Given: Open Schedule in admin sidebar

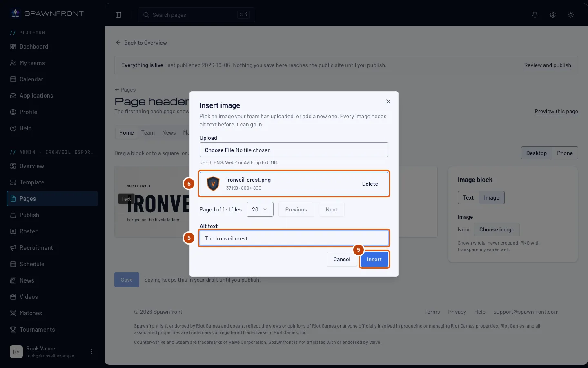Looking at the screenshot, I should click(x=52, y=264).
